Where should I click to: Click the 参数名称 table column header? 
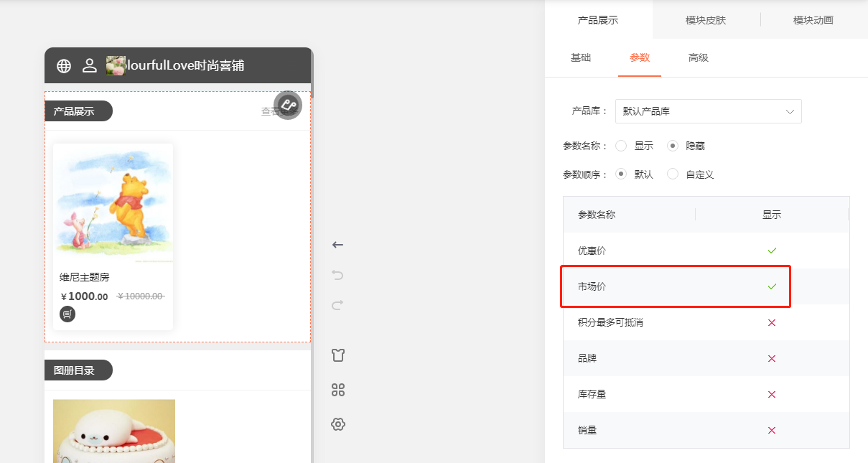[x=597, y=215]
